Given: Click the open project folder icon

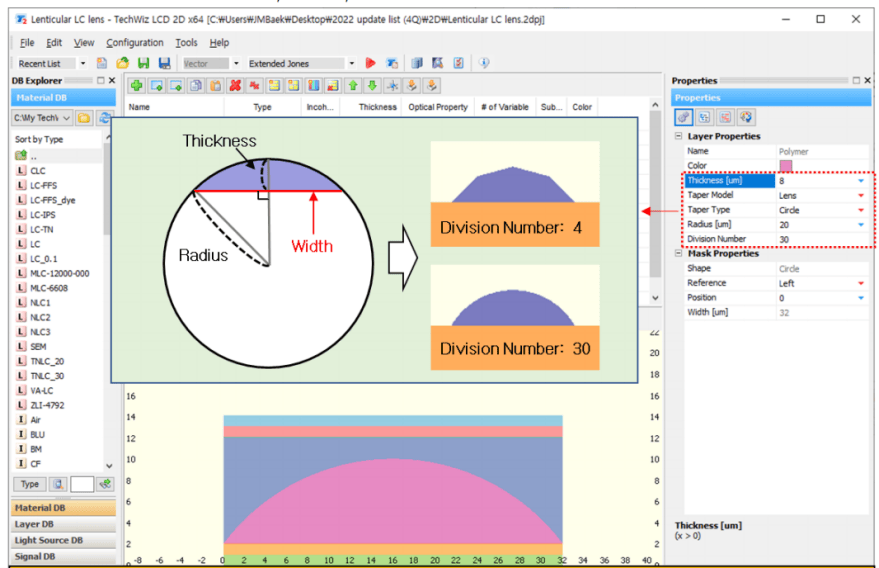Looking at the screenshot, I should point(122,63).
